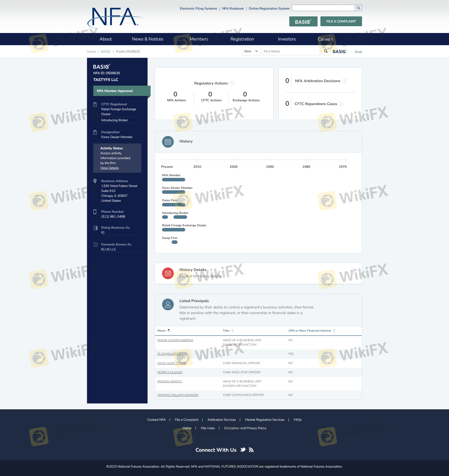
Task: Open the Twitter bird icon
Action: tap(243, 450)
